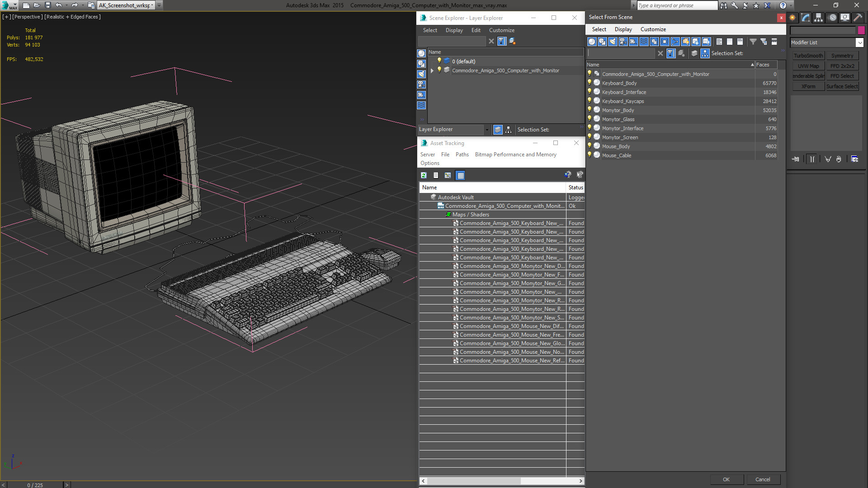Open Bitmap Performance and Memory menu

(515, 155)
